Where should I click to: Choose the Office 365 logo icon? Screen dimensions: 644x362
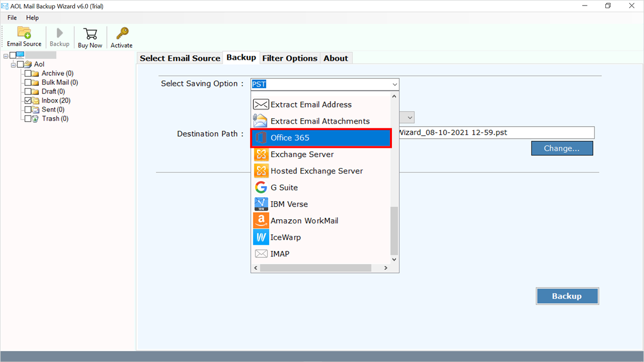[x=261, y=138]
